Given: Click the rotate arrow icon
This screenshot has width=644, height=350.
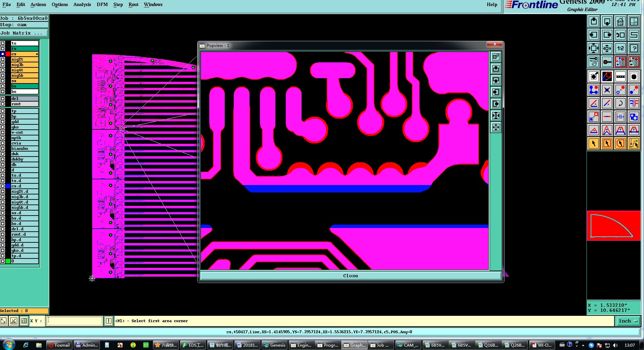Looking at the screenshot, I should click(x=621, y=103).
